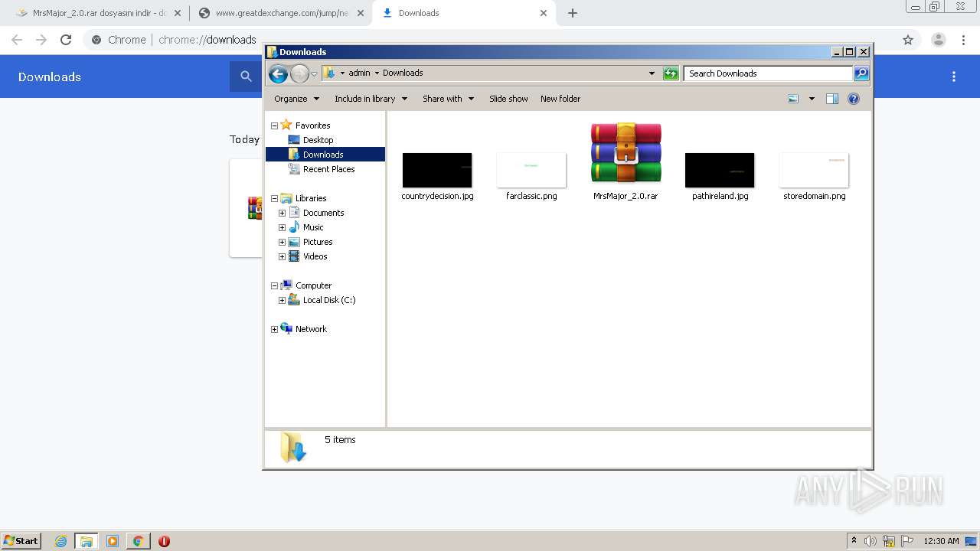Collapse the Computer tree group
Image resolution: width=980 pixels, height=551 pixels.
click(x=274, y=285)
